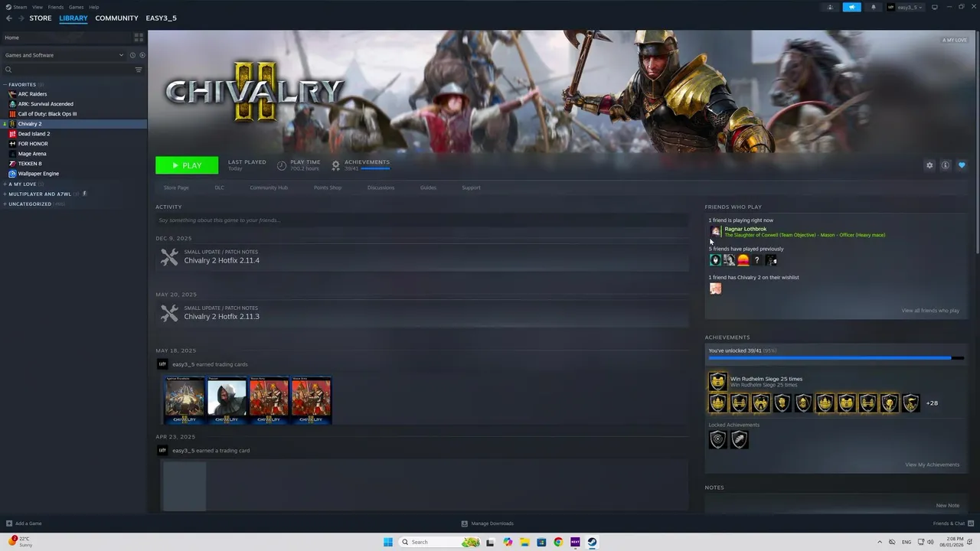Screen dimensions: 980x551
Task: Open notifications bell icon
Action: coord(874,7)
